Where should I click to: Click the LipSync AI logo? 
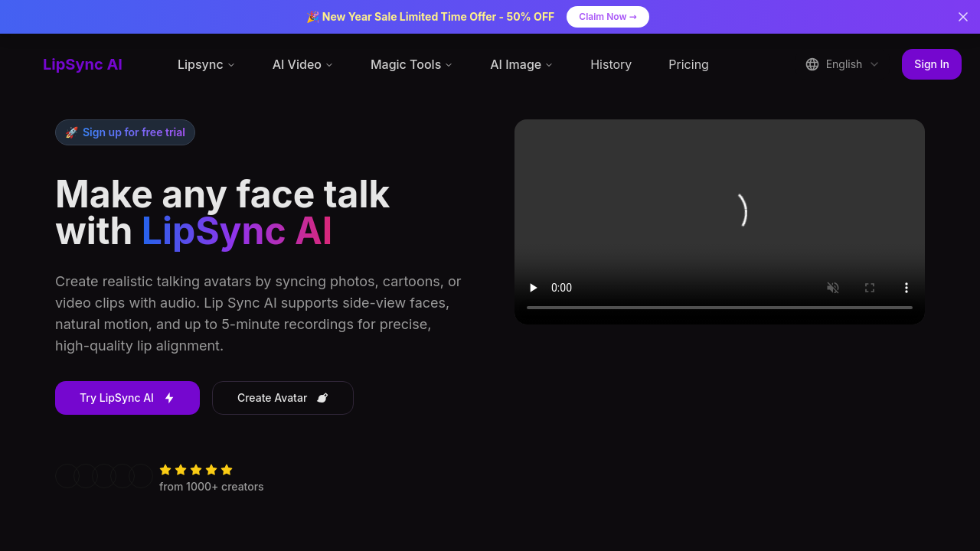[x=83, y=64]
